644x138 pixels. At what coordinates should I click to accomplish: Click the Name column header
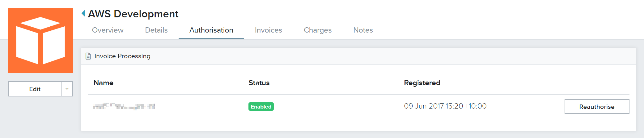point(104,83)
